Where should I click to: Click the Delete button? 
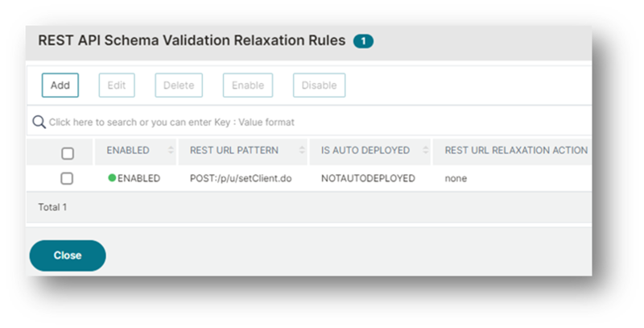click(179, 85)
